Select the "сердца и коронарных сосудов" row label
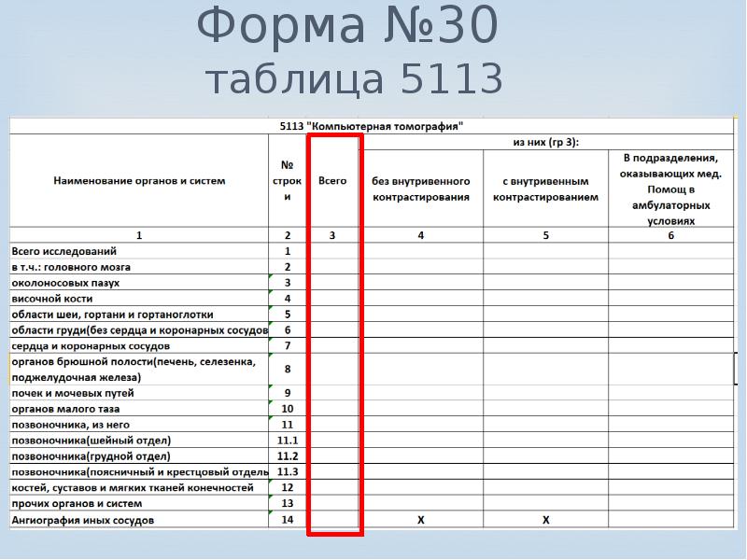 (x=92, y=345)
